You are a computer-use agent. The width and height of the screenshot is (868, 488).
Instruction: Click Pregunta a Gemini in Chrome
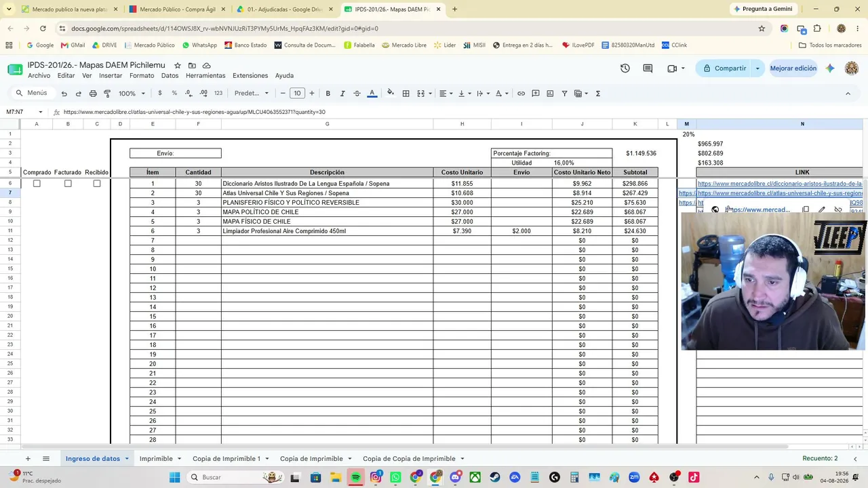(763, 9)
